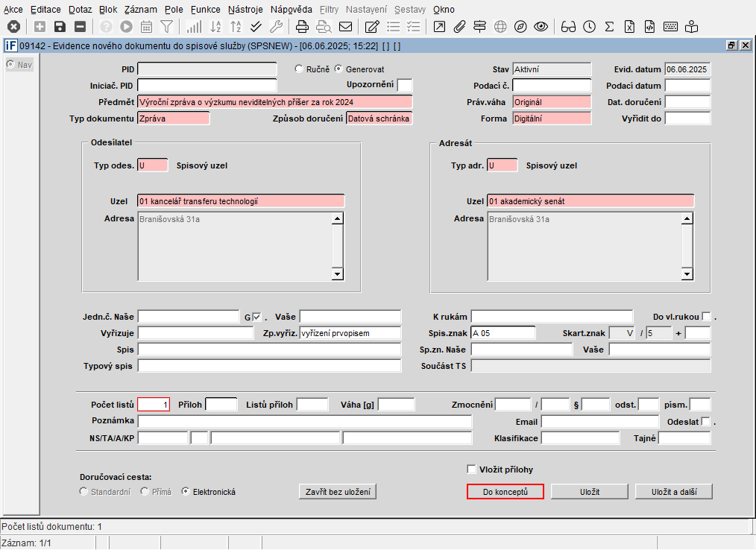The width and height of the screenshot is (756, 550).
Task: Select the Nav radio button in left panel
Action: point(10,64)
